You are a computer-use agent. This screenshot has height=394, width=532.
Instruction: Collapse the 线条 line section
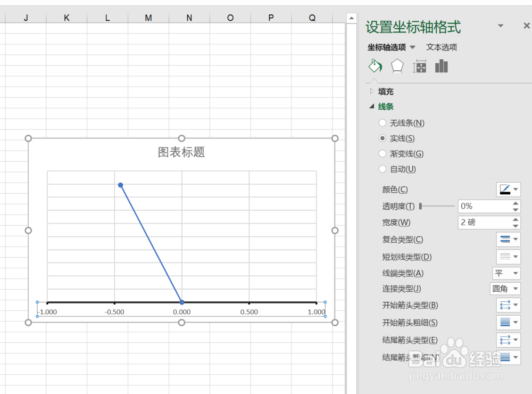pyautogui.click(x=371, y=106)
